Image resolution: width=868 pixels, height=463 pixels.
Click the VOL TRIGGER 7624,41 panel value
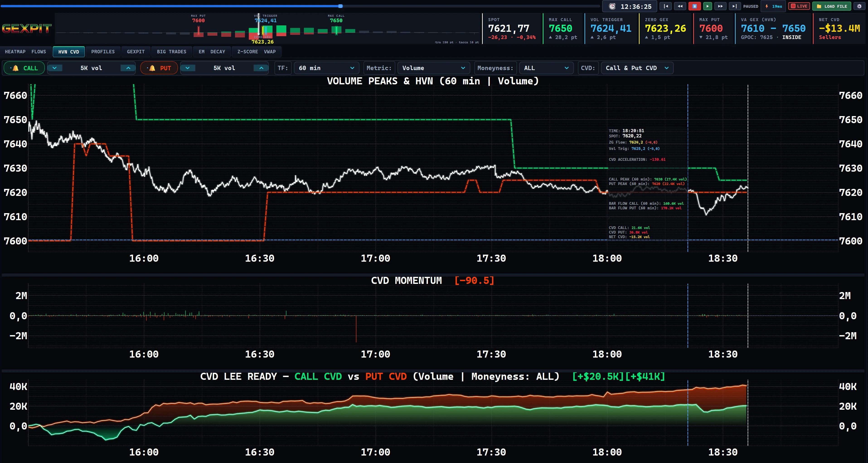[x=611, y=28]
